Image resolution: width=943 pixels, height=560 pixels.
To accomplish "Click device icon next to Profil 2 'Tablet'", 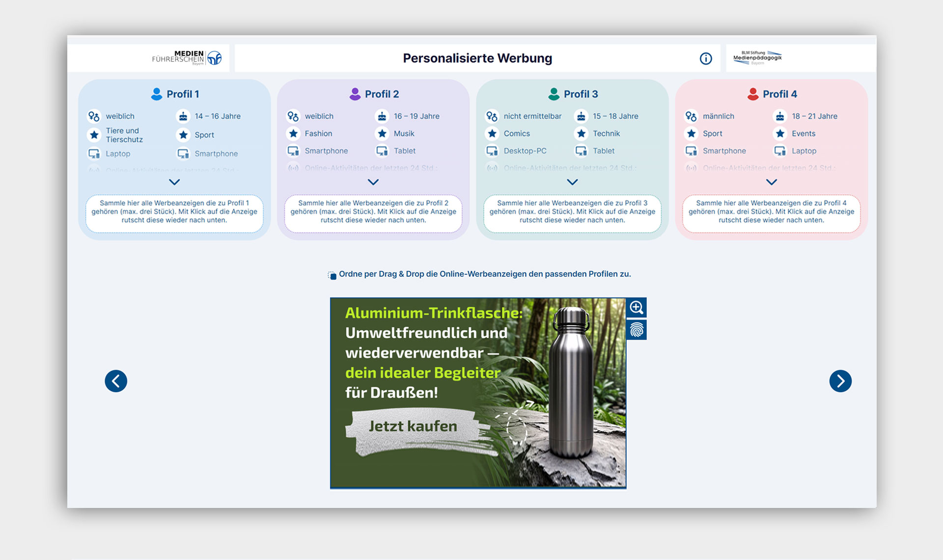I will click(x=382, y=151).
